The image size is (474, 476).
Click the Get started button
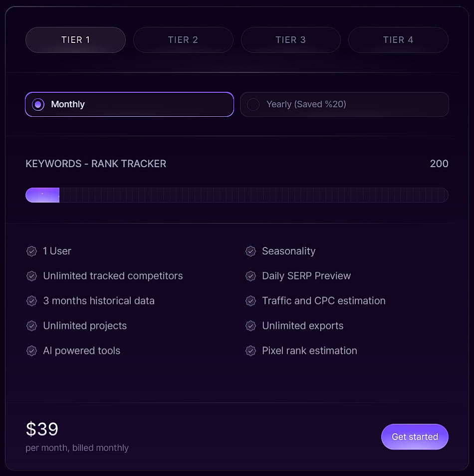tap(415, 437)
